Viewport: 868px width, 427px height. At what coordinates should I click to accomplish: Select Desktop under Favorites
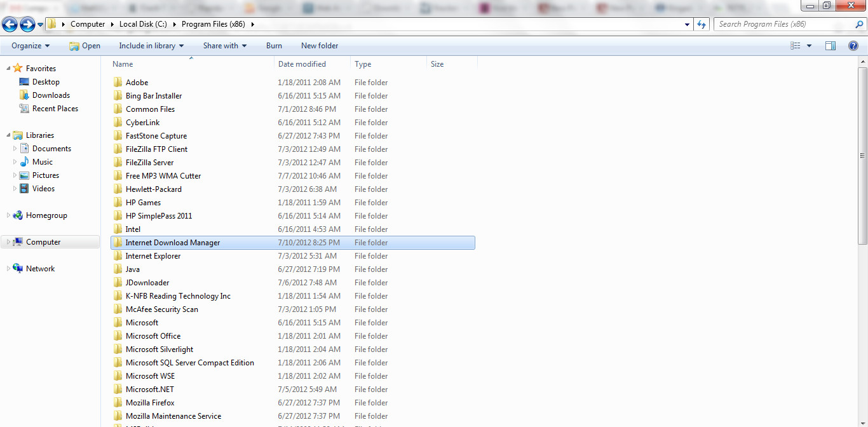(x=46, y=82)
